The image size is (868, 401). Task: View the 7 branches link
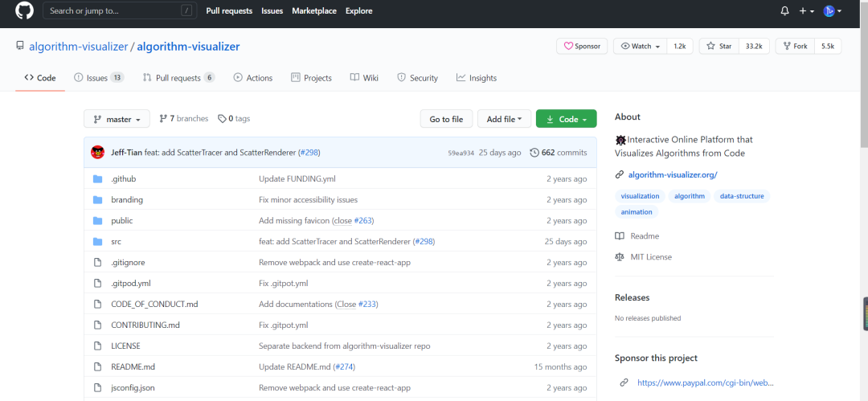click(184, 118)
